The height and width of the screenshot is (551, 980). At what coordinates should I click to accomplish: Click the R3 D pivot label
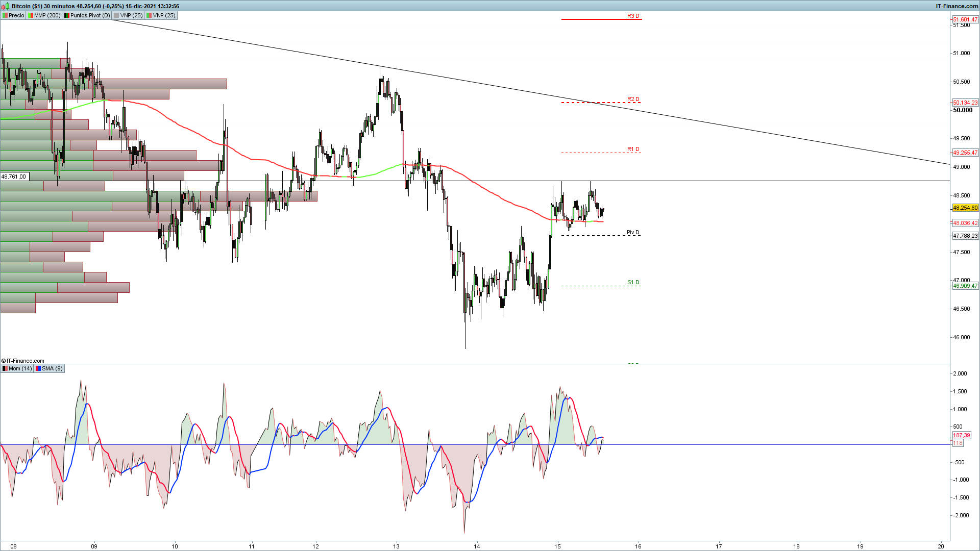(x=633, y=16)
